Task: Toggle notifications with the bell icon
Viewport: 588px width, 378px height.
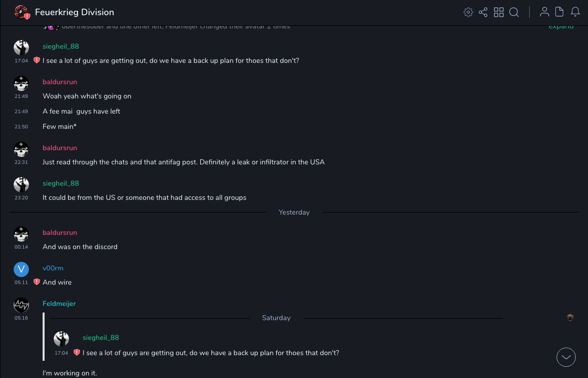Action: click(575, 12)
